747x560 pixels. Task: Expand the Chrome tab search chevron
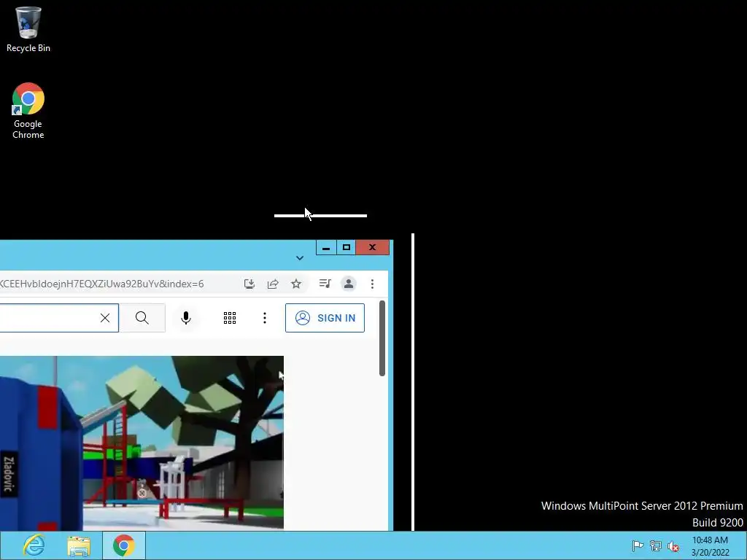(300, 257)
